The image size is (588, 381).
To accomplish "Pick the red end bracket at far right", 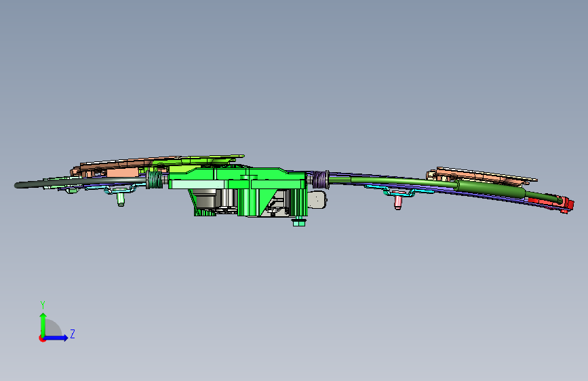I will [554, 203].
